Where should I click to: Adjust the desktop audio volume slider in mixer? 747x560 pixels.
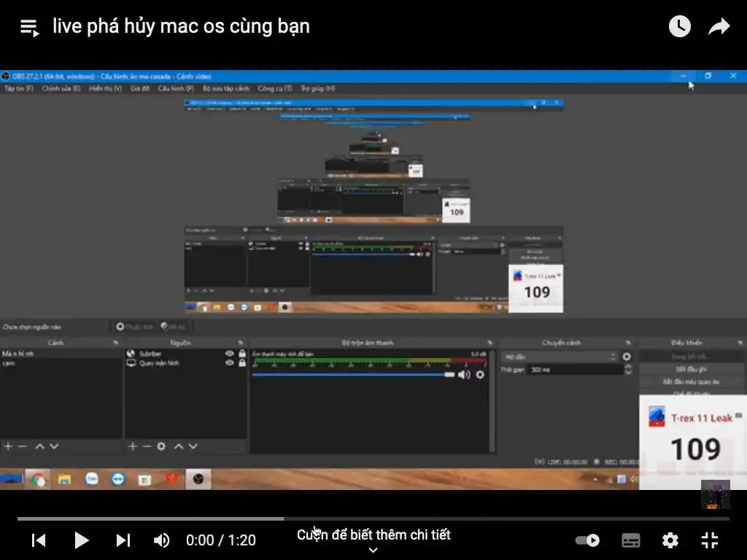click(x=353, y=375)
